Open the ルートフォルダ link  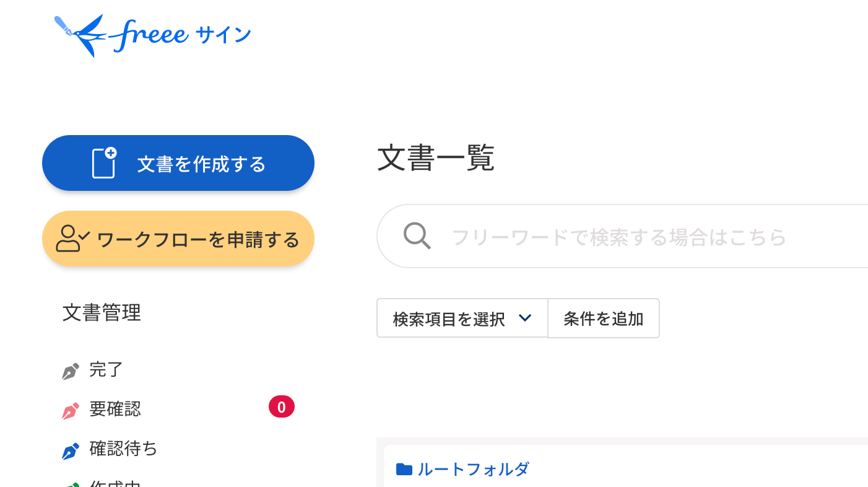[x=473, y=469]
